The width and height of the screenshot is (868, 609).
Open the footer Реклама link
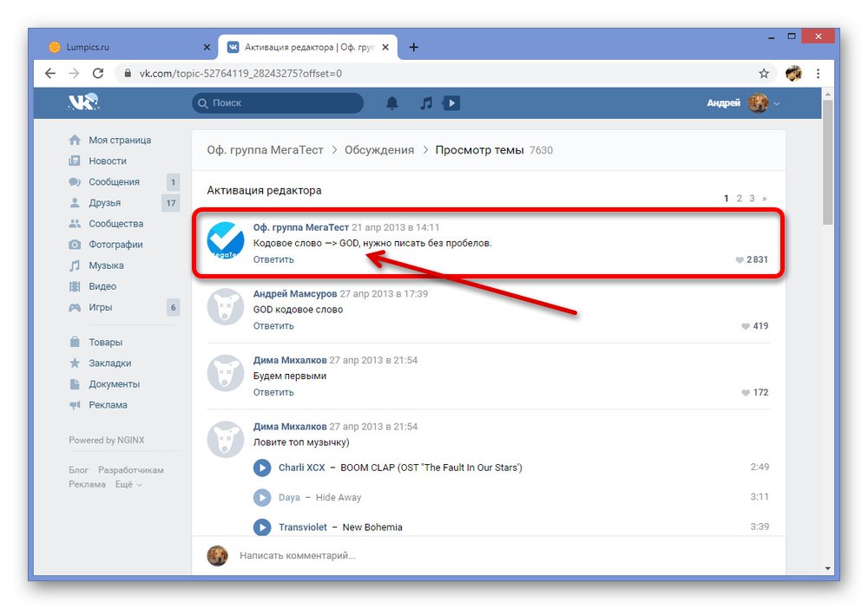(87, 485)
